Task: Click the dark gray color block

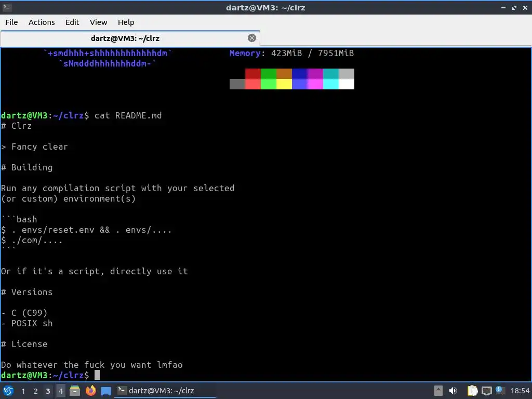Action: coord(237,84)
